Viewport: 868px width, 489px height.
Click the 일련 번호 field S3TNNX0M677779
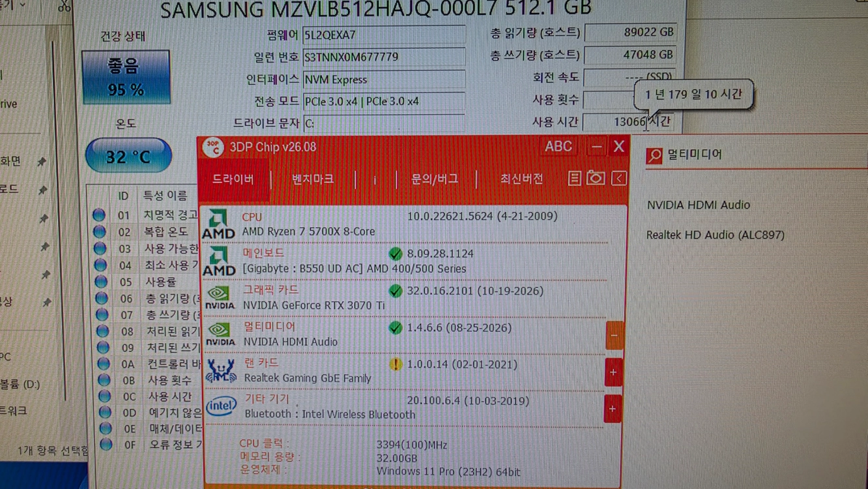(384, 57)
